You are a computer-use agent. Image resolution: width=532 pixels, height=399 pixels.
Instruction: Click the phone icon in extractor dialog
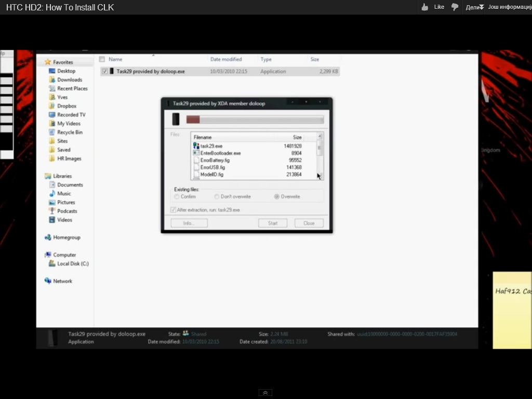point(176,119)
